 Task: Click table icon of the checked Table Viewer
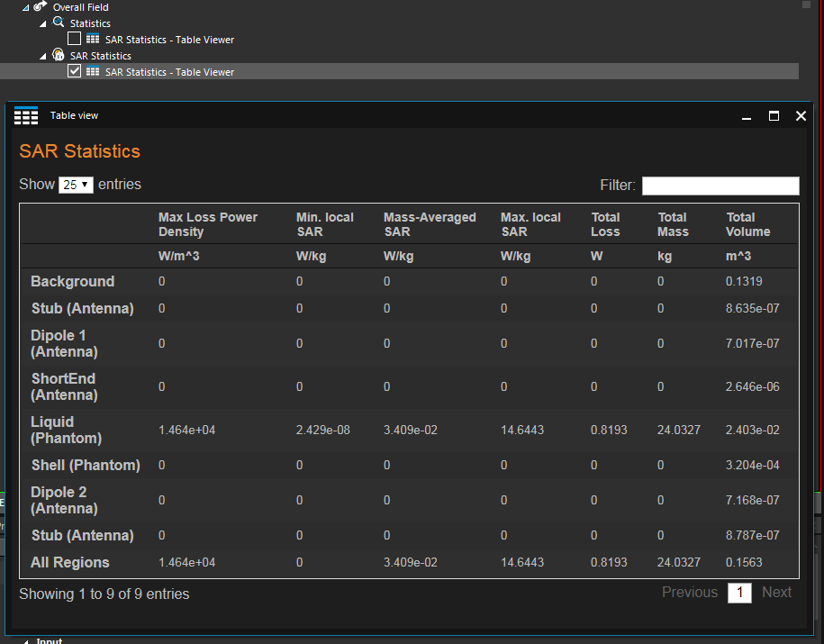point(93,71)
